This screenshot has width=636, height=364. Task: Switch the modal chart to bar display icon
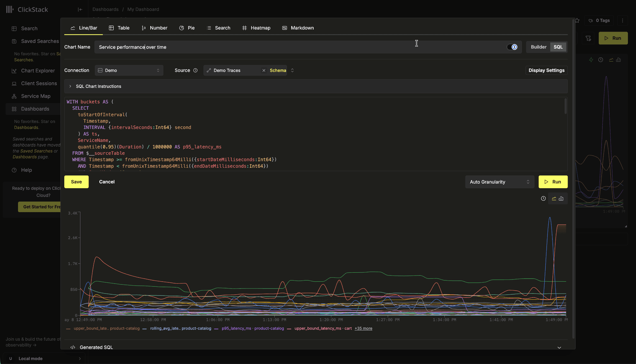(x=561, y=198)
